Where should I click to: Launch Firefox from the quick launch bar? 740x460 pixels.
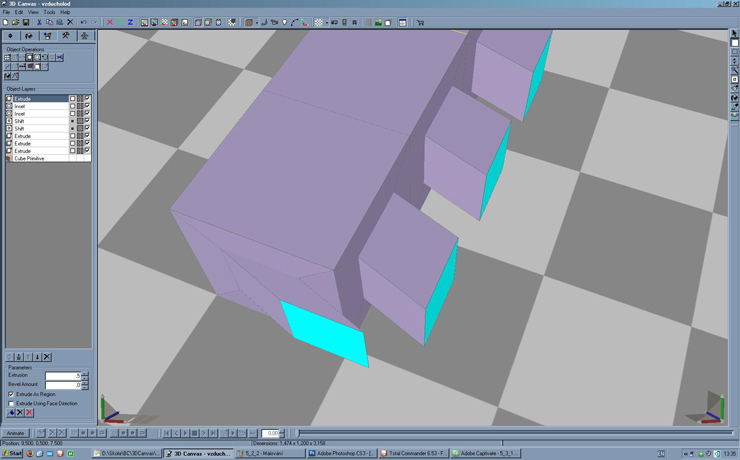point(30,453)
